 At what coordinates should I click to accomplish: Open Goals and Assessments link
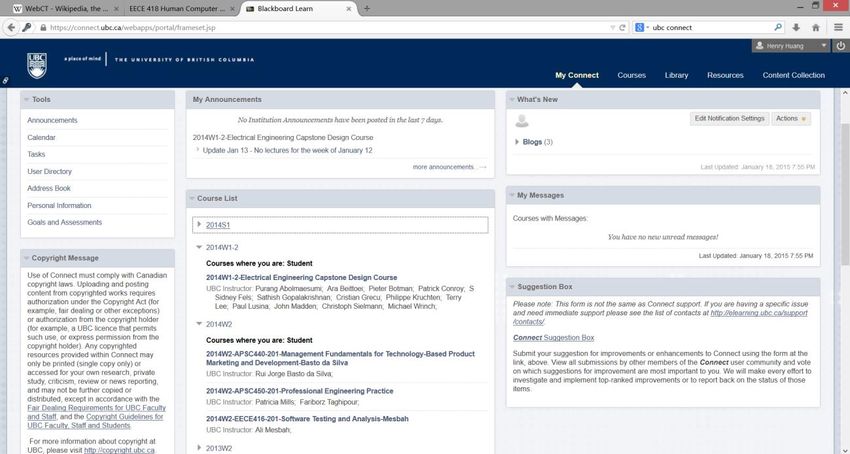click(65, 222)
